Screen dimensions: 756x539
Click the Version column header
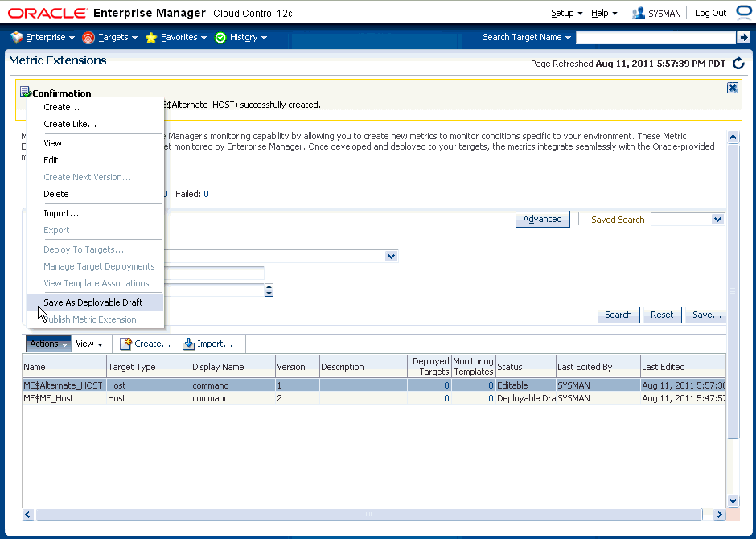[298, 367]
